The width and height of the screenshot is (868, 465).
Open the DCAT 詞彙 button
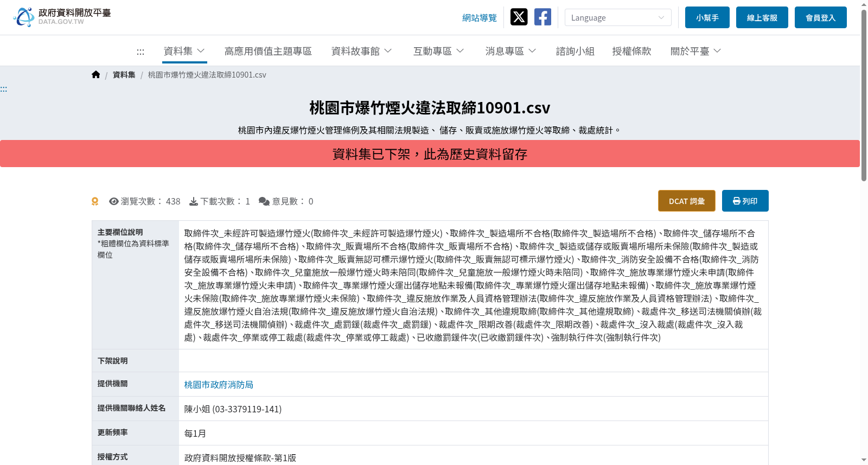(x=687, y=201)
